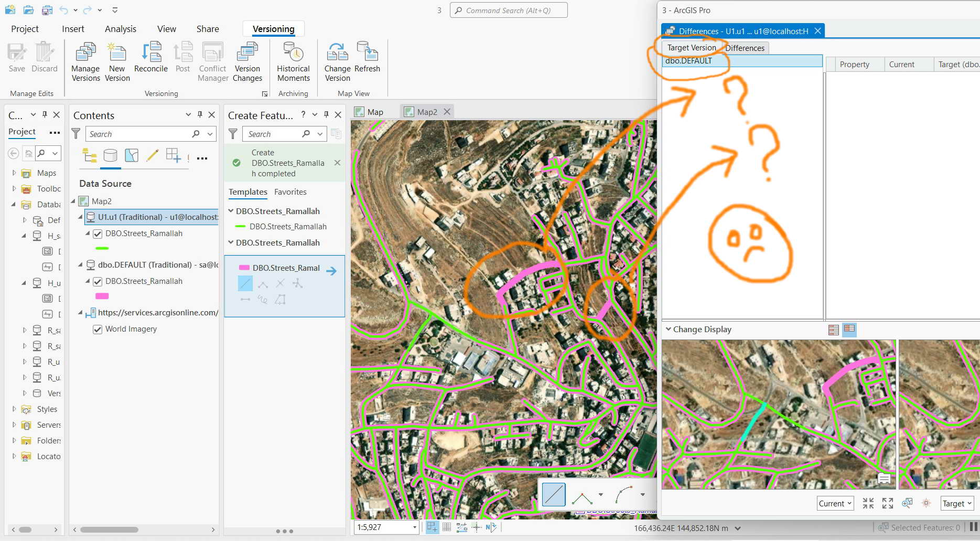Zoom out to full extent in Change Display
This screenshot has height=541, width=980.
click(888, 503)
